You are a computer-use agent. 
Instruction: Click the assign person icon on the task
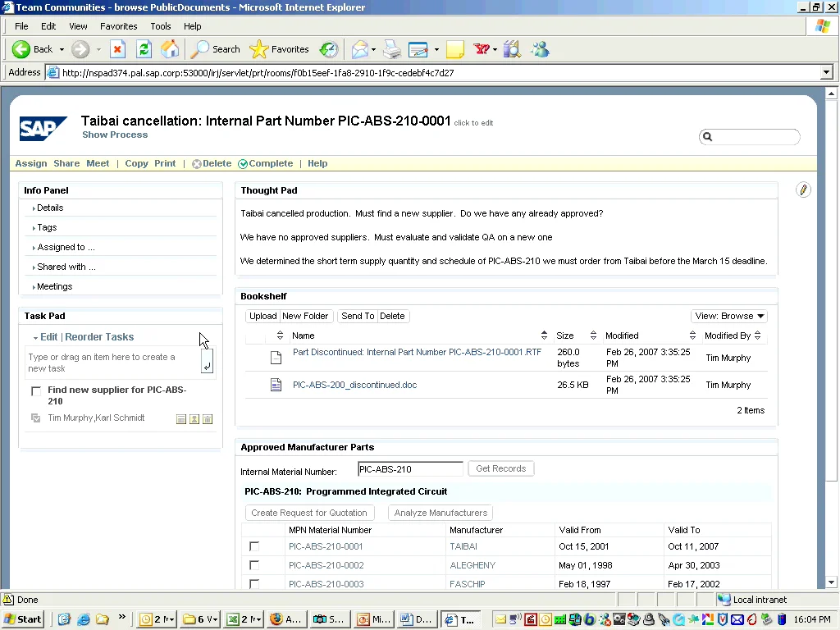click(194, 419)
